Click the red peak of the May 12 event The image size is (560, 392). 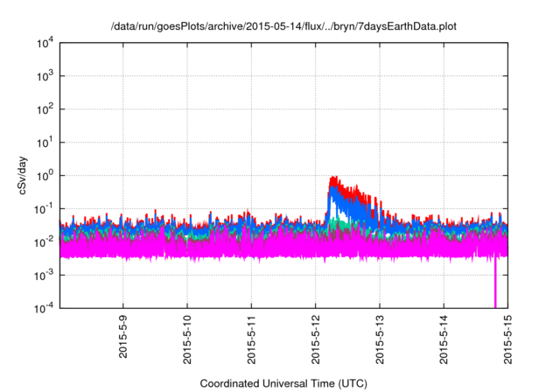[333, 179]
